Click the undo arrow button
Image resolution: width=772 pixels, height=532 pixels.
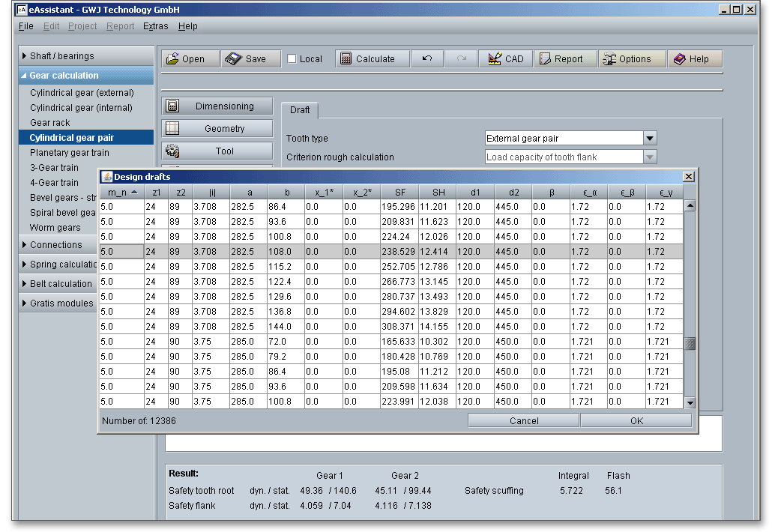427,59
